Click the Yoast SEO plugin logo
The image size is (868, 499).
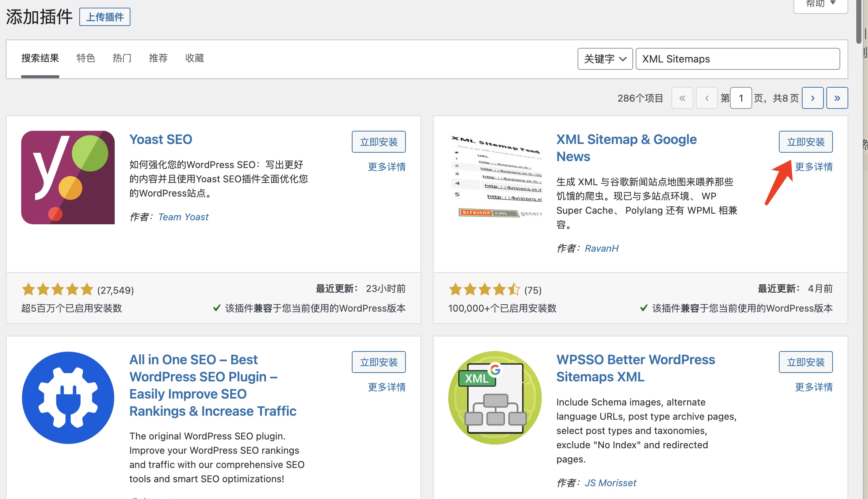pyautogui.click(x=68, y=178)
